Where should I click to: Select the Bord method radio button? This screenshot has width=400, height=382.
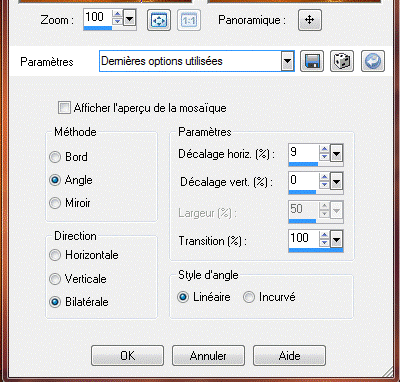55,157
